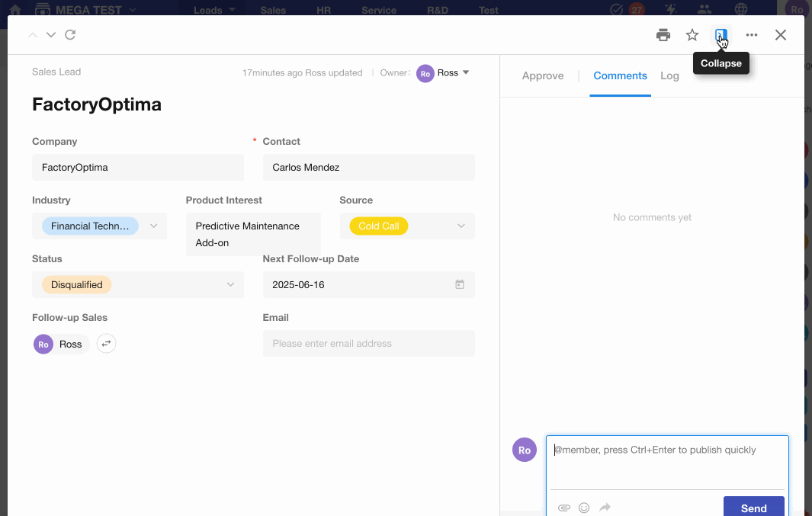Collapse the right-side comments panel
812x516 pixels.
pos(721,35)
